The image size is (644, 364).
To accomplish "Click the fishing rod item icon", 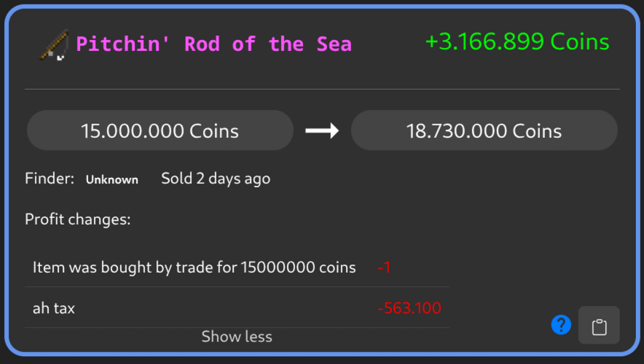I will (52, 44).
